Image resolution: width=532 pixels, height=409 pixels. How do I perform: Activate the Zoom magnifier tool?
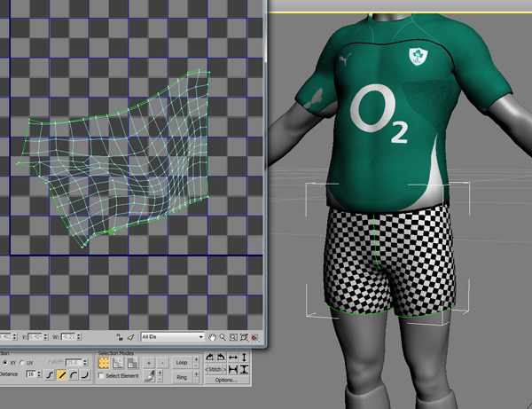click(223, 337)
